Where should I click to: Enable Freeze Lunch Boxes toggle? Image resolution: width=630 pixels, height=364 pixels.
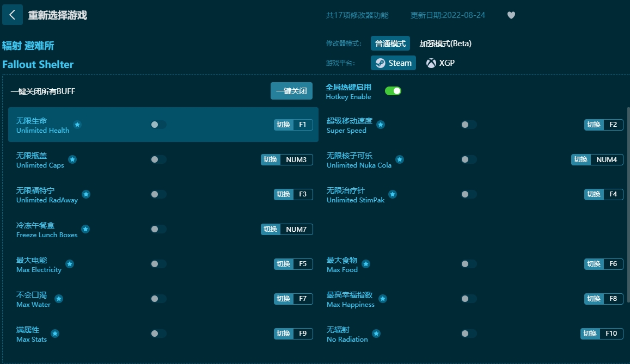point(158,229)
